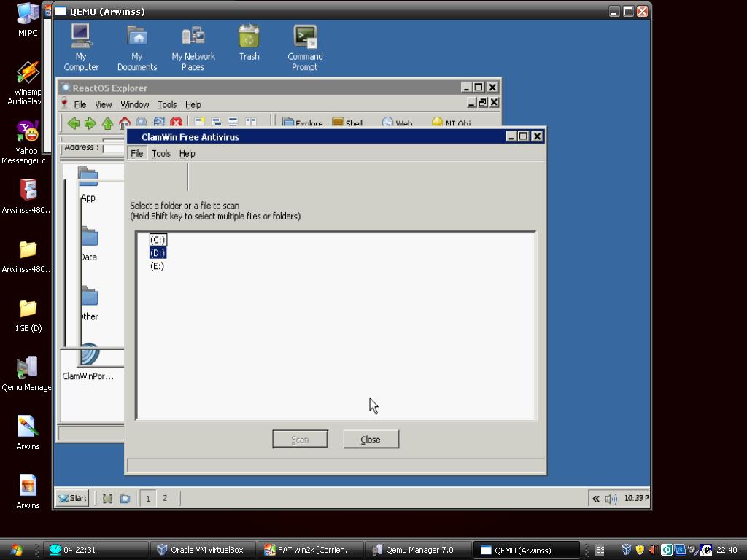Open ClamWin File menu
Viewport: 747px width, 560px height.
point(136,154)
